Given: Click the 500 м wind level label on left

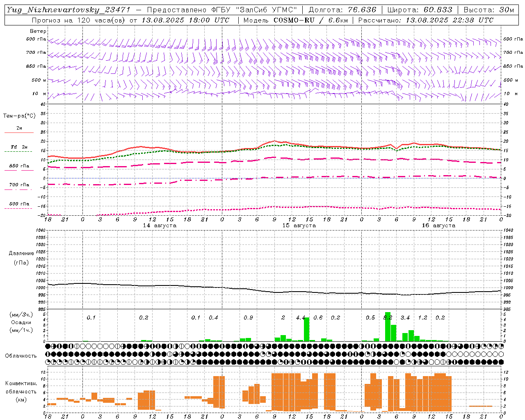Looking at the screenshot, I should 40,80.
